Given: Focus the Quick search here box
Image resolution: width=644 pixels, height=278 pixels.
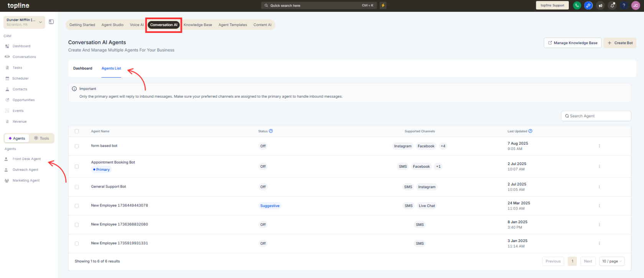Looking at the screenshot, I should click(x=319, y=5).
